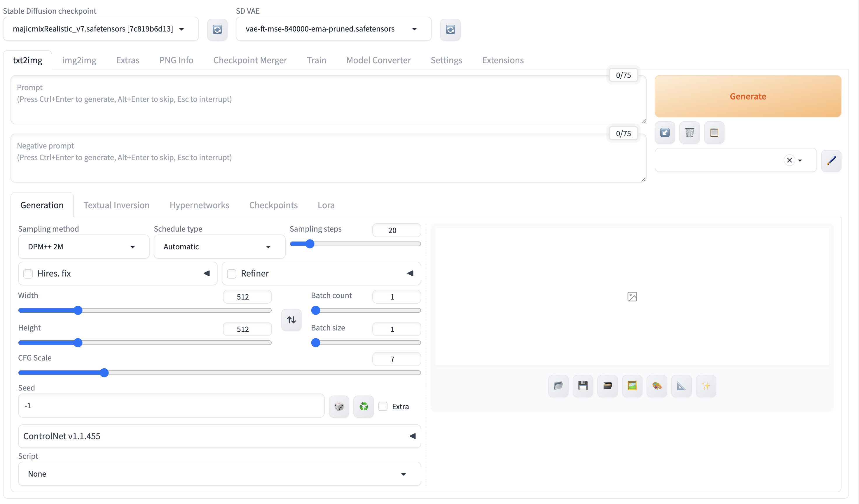This screenshot has height=504, width=859.
Task: Enable the Refiner checkbox
Action: point(231,274)
